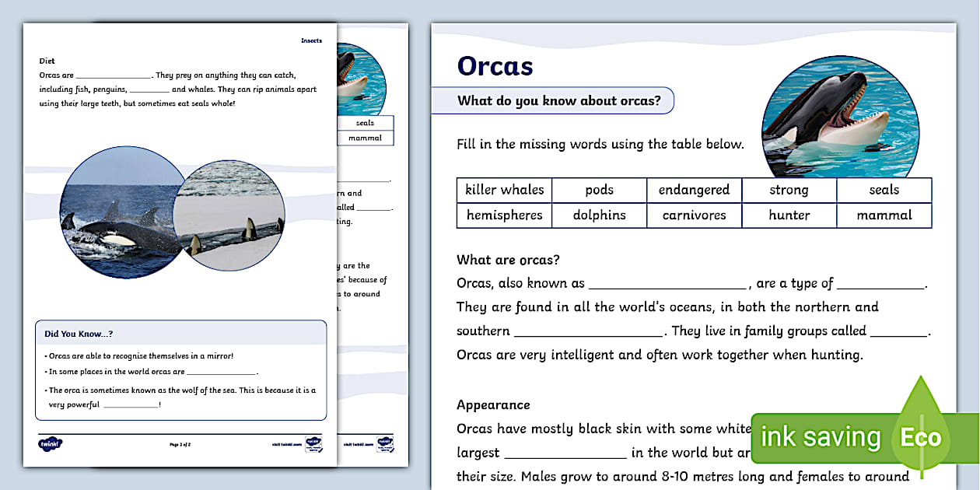The image size is (980, 490).
Task: Click the Twinkl quality badge icon
Action: (314, 443)
